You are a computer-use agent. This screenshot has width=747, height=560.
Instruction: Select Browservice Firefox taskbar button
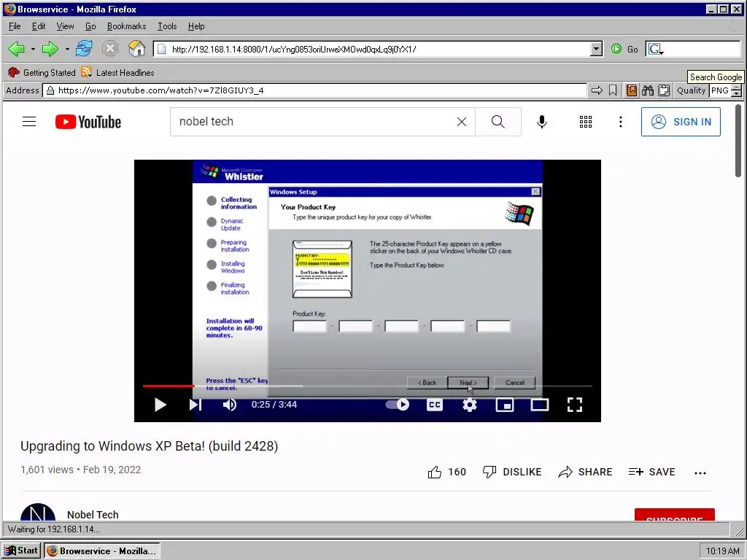point(102,551)
